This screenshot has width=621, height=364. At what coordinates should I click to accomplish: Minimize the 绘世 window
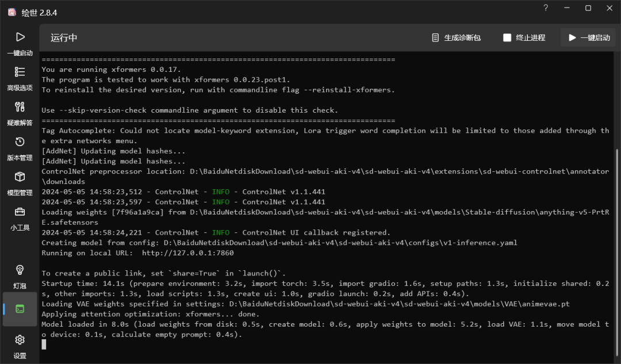coord(567,8)
